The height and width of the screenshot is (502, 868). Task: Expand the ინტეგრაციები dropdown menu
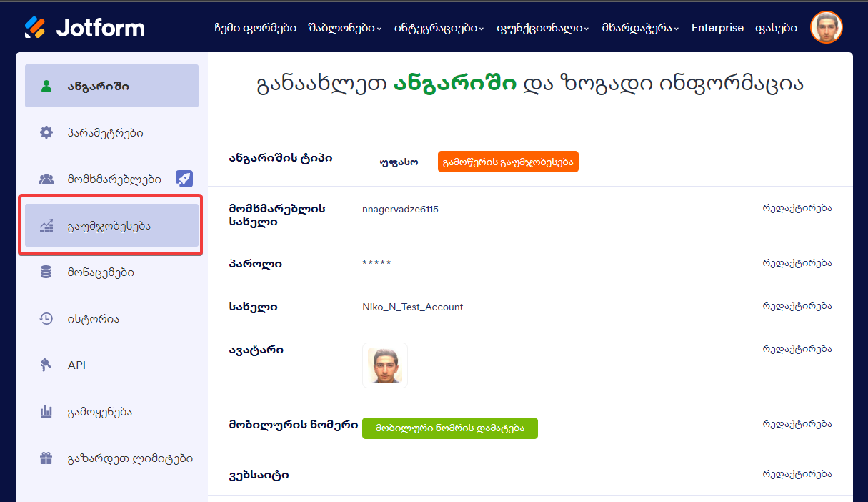click(x=439, y=28)
